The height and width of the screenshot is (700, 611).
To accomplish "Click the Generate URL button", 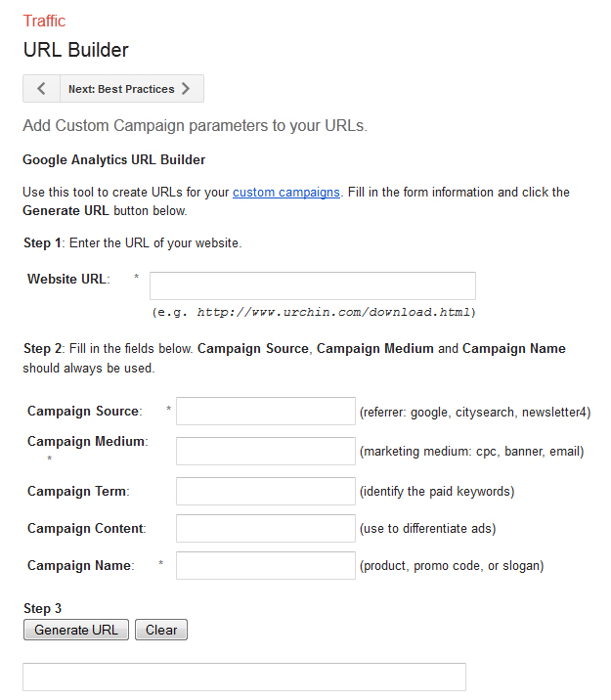I will click(x=76, y=630).
